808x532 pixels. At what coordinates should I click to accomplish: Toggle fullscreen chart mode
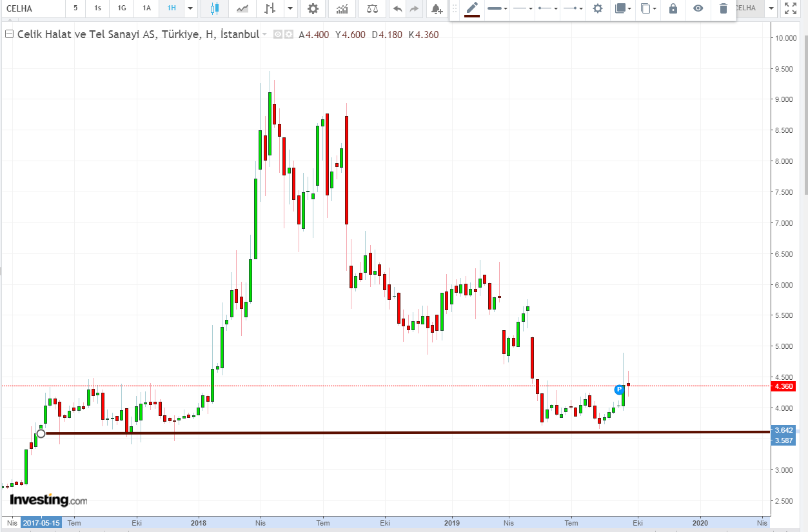(789, 8)
